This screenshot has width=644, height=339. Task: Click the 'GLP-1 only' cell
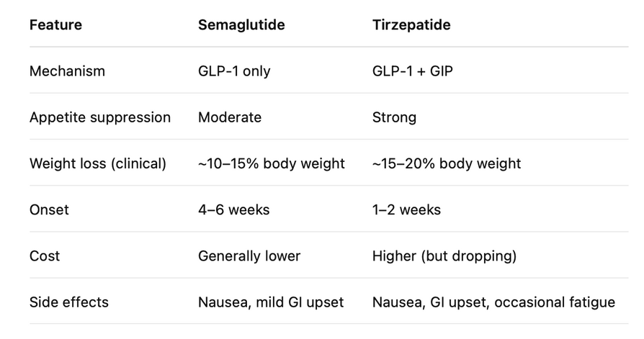[234, 71]
